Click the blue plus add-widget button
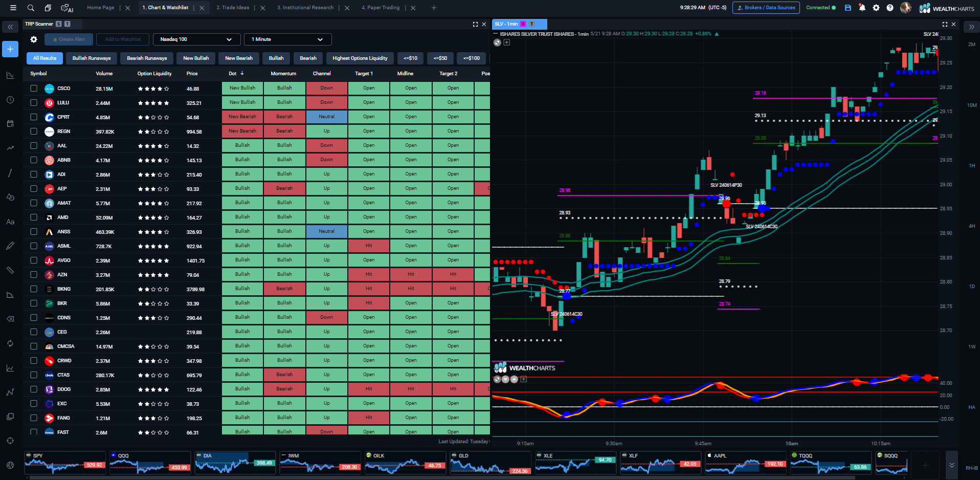 (x=10, y=49)
